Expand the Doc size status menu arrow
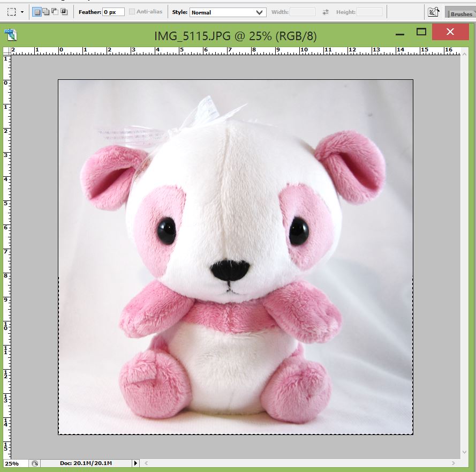This screenshot has height=472, width=476. tap(135, 463)
